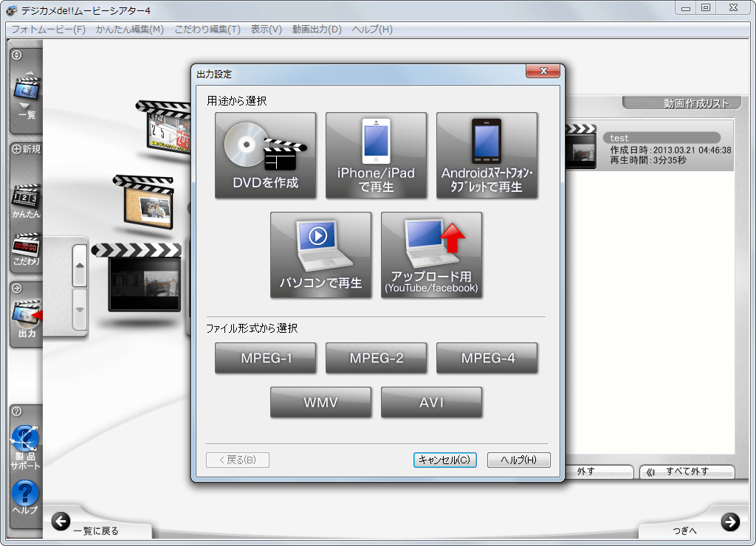
Task: Select the test movie in 動画作成リスト
Action: 650,145
